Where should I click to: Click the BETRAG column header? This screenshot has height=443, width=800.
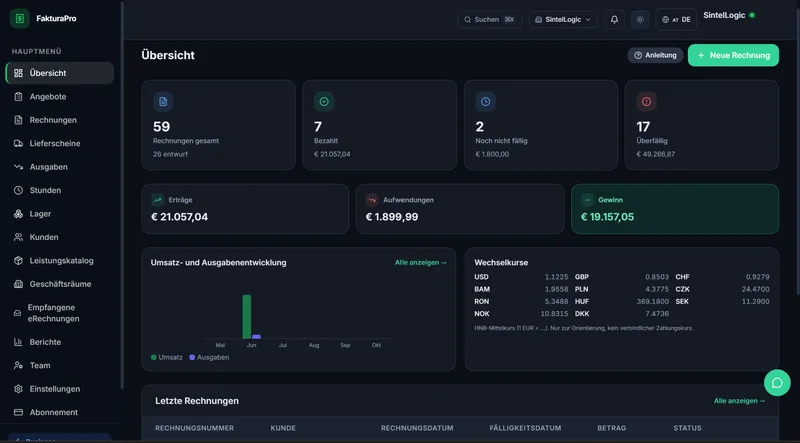click(612, 428)
